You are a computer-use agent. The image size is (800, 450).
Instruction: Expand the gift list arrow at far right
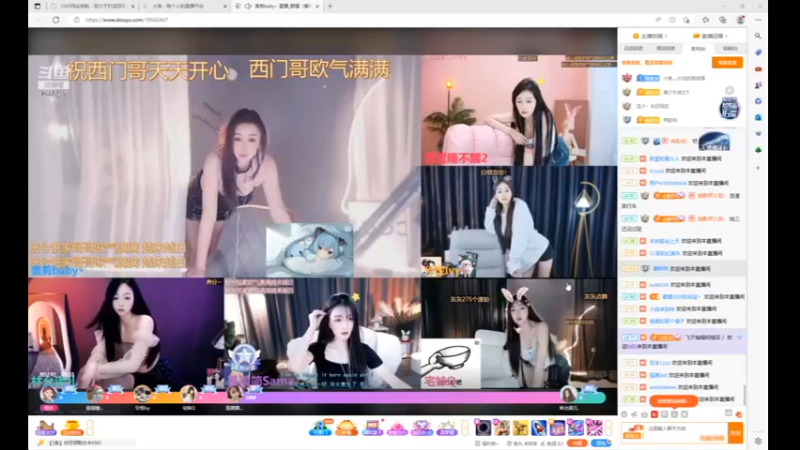(x=608, y=428)
